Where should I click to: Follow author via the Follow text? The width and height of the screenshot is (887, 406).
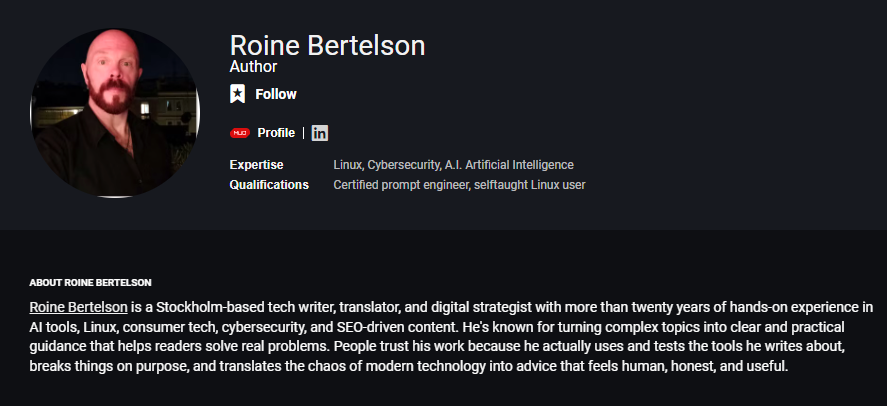(276, 94)
